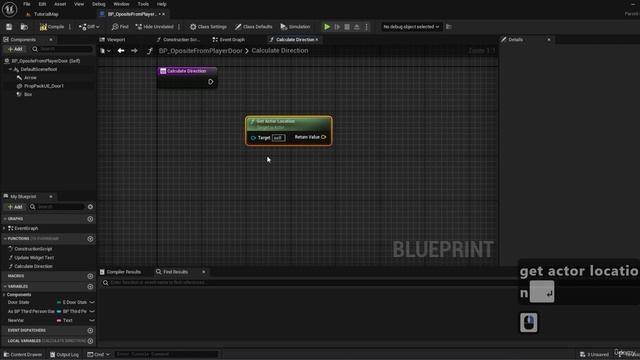Open Content Drawer
The image size is (640, 360).
click(x=23, y=355)
